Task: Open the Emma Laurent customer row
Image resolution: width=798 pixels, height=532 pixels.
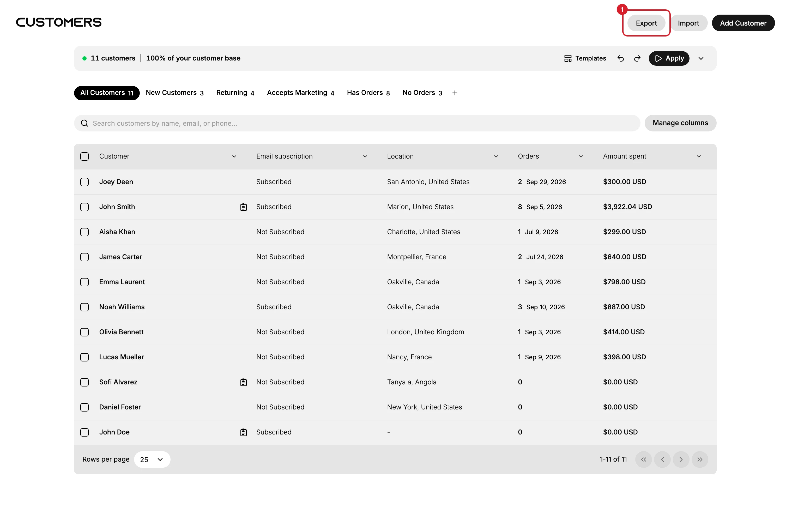Action: point(395,282)
